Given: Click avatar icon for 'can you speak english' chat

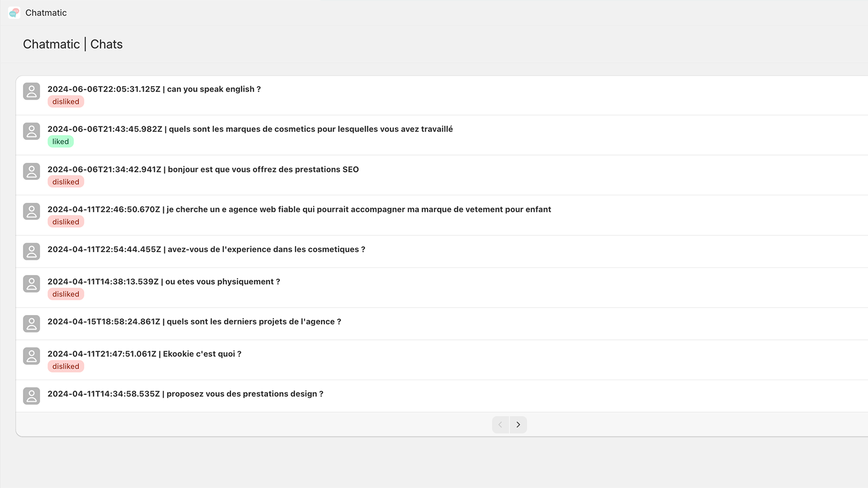Looking at the screenshot, I should (31, 91).
